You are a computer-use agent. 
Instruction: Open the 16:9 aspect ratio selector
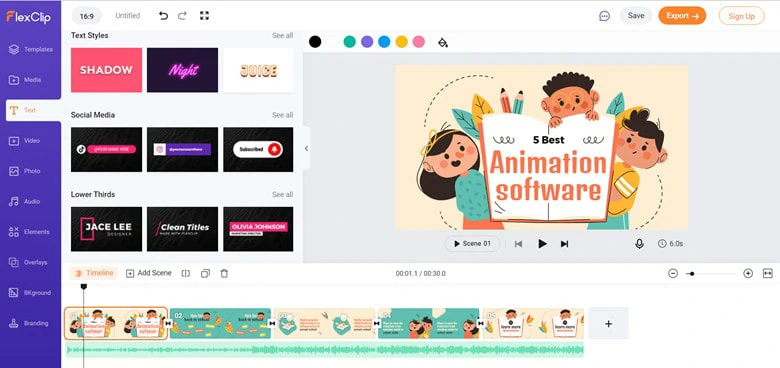[87, 16]
